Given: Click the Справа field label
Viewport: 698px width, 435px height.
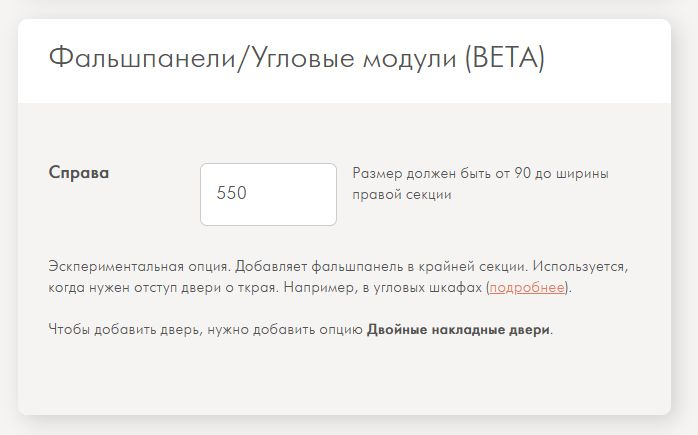Looking at the screenshot, I should (79, 173).
